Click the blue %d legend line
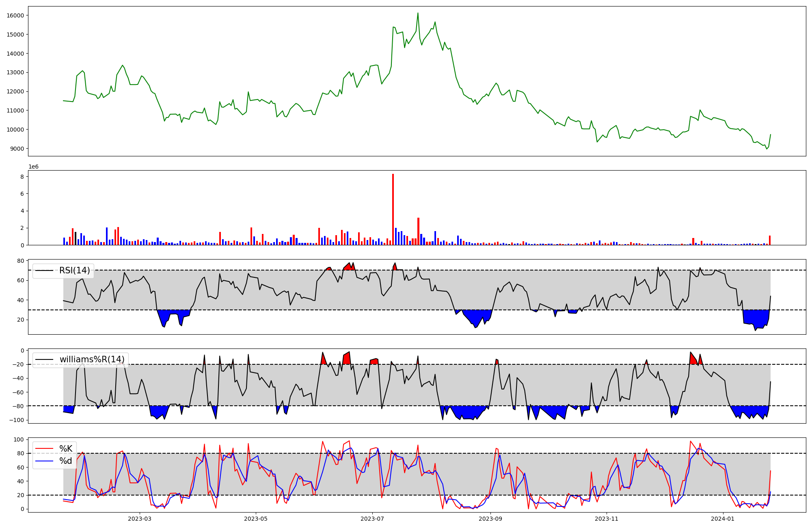 tap(44, 461)
